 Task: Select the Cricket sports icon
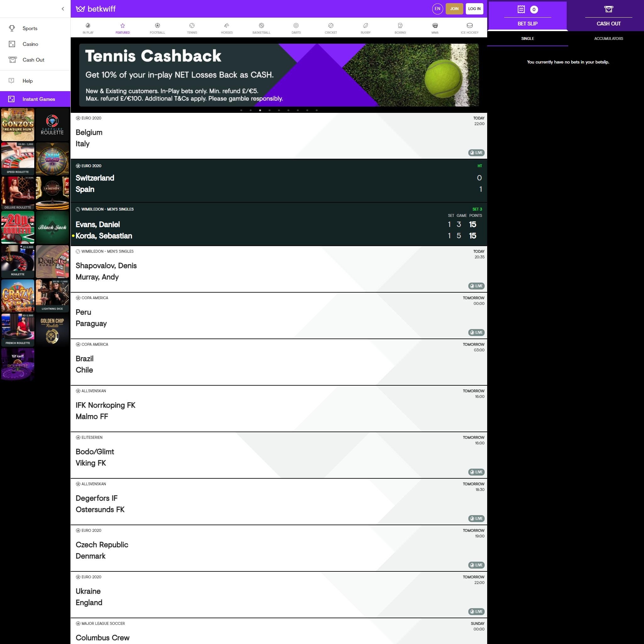(x=330, y=28)
